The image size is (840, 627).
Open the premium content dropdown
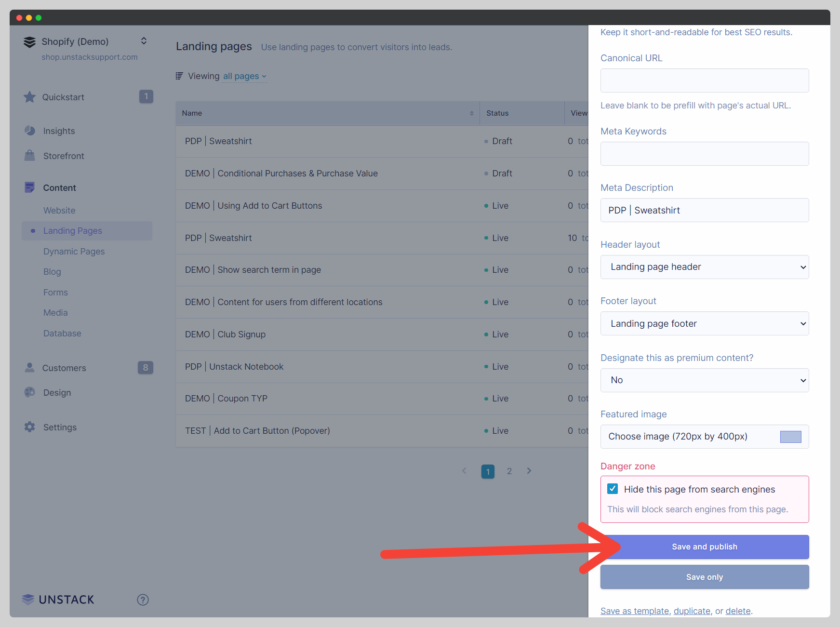tap(704, 380)
